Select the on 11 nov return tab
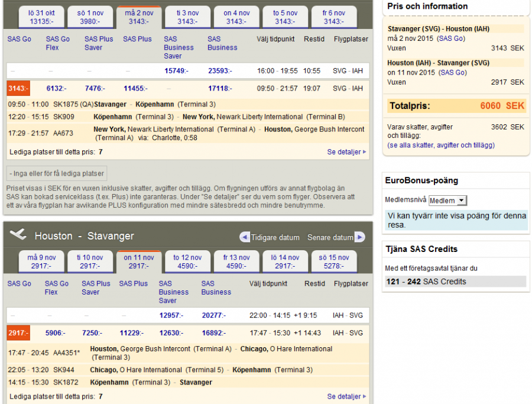The width and height of the screenshot is (532, 404). pos(139,262)
